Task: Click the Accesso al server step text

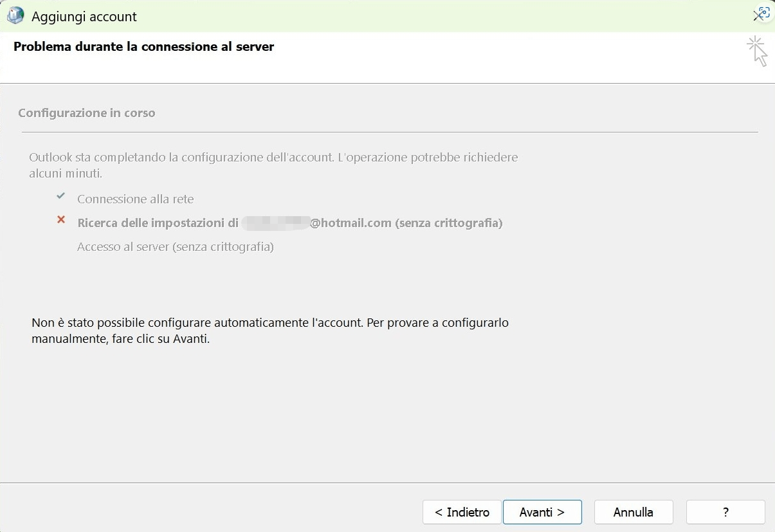Action: (176, 246)
